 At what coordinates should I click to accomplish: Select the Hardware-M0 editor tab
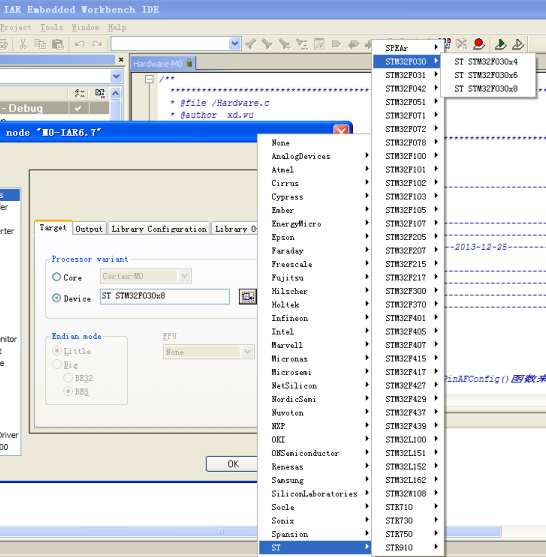[x=162, y=64]
